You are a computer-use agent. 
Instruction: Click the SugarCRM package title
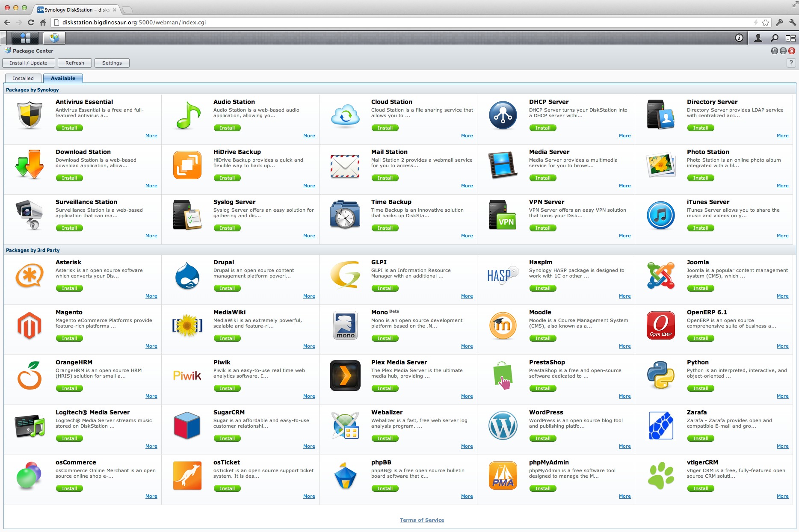tap(229, 412)
